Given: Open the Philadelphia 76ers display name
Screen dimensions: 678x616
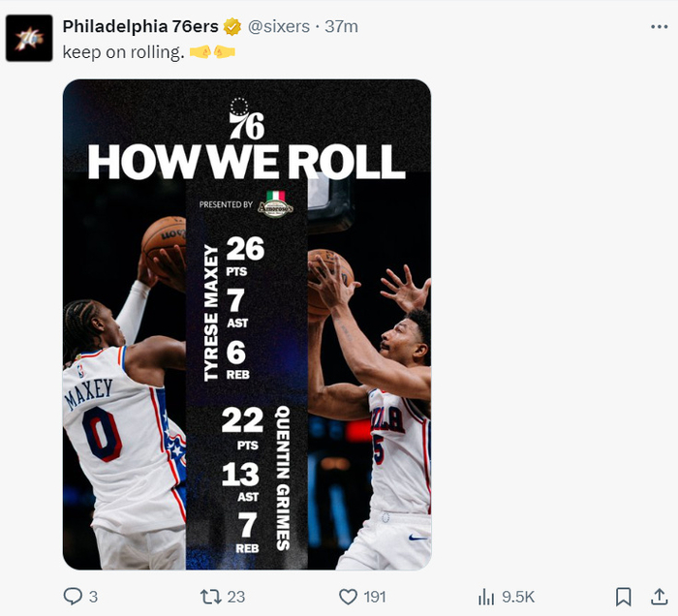Looking at the screenshot, I should [x=140, y=26].
